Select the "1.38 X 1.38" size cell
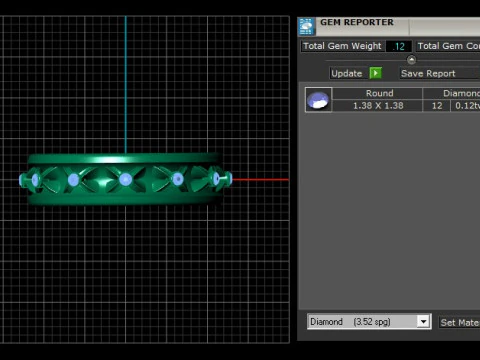 pos(378,106)
